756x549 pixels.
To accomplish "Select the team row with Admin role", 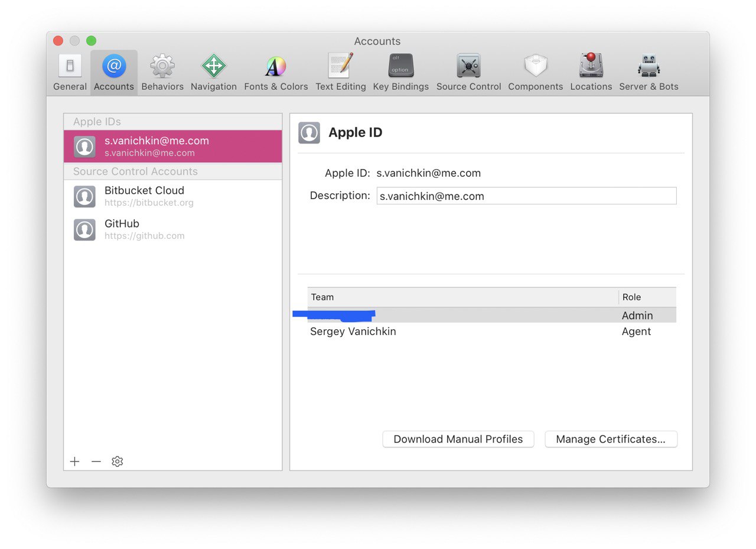I will coord(492,316).
